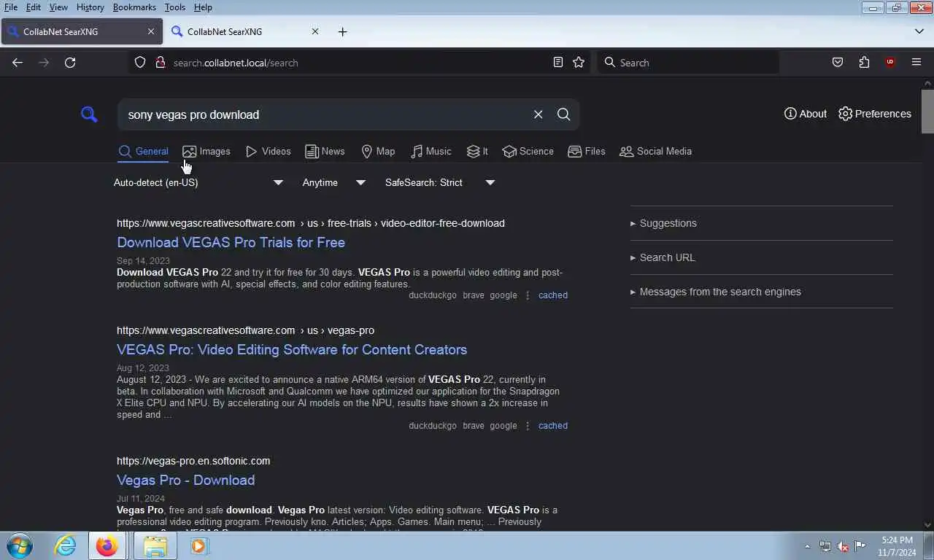Click the tracking protection shield icon
This screenshot has height=560, width=934.
140,63
